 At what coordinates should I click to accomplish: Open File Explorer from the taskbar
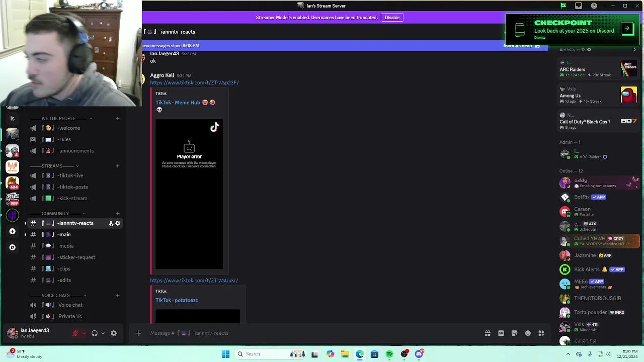(345, 354)
